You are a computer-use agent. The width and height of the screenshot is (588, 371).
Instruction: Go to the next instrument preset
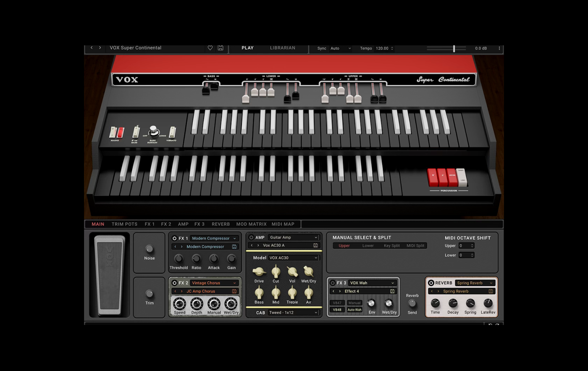[100, 48]
